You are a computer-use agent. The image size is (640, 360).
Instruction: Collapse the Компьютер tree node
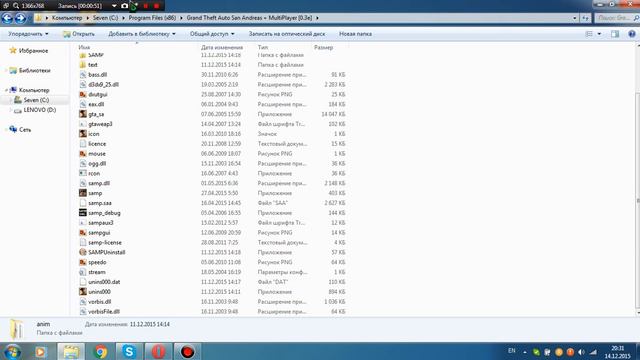pos(7,90)
